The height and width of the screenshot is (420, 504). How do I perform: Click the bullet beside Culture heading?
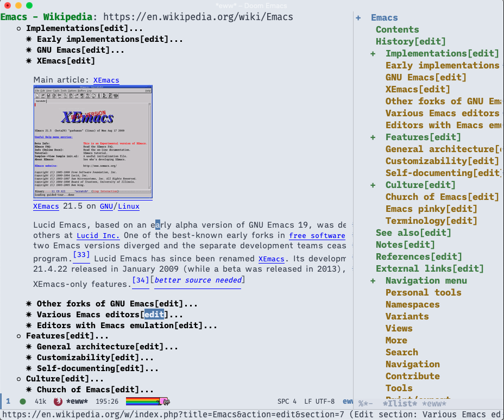point(18,379)
